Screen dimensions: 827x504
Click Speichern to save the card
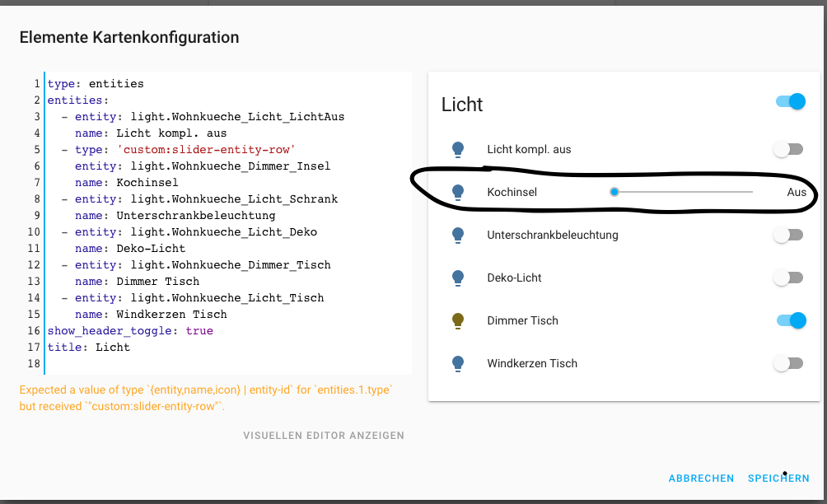(x=778, y=478)
